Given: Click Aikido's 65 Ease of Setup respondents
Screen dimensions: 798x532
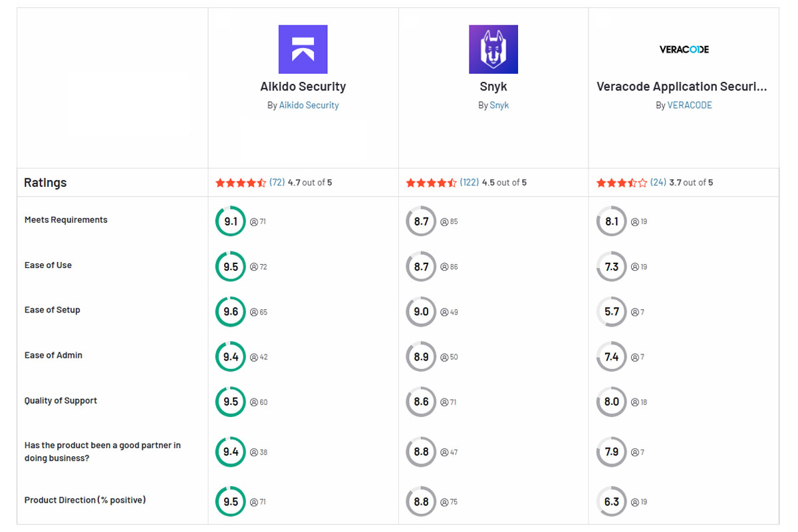Looking at the screenshot, I should 259,313.
